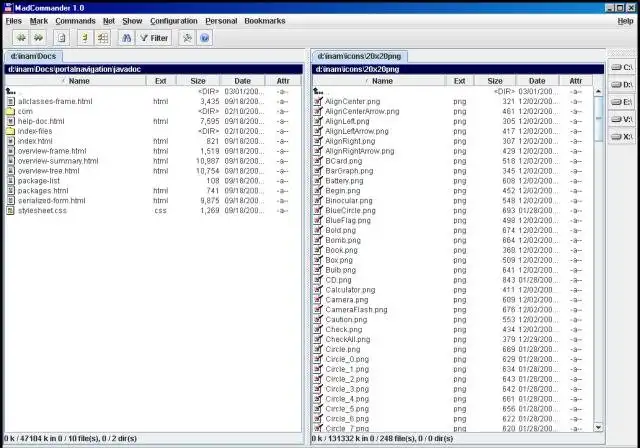Select the package-list file name

pyautogui.click(x=39, y=181)
